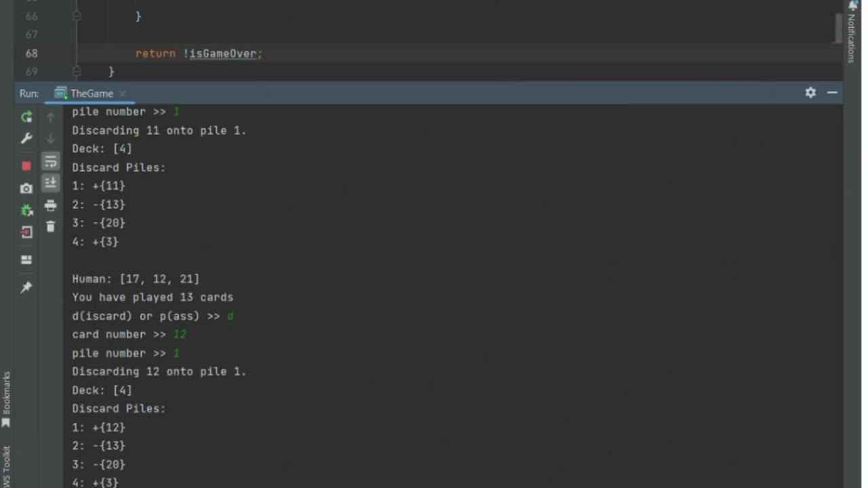Click the return keyword on line 68
868x488 pixels.
tap(155, 54)
